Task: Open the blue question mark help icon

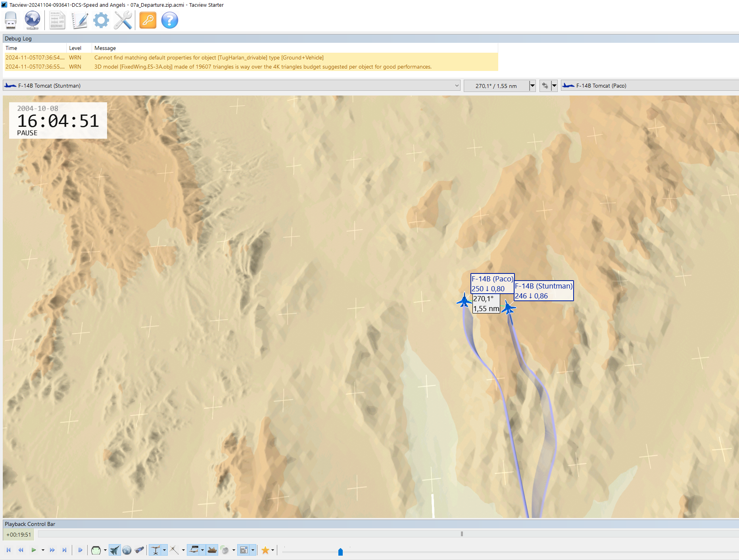Action: (x=170, y=20)
